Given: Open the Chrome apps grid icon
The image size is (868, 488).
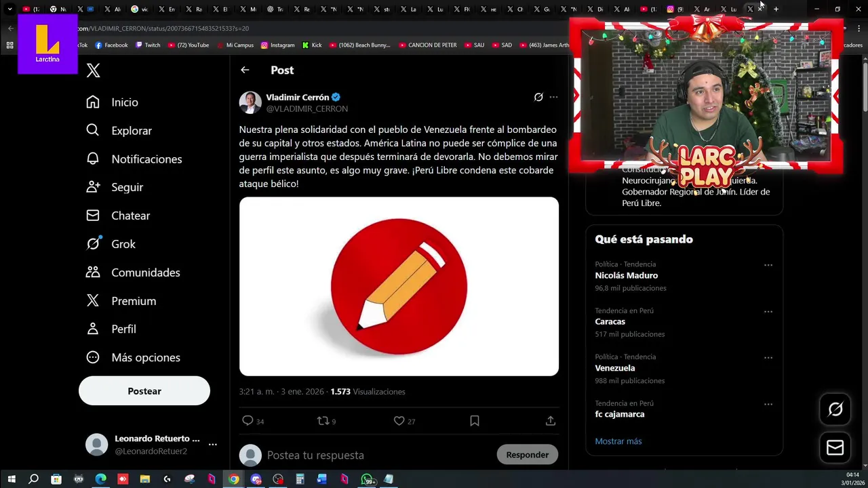Looking at the screenshot, I should click(x=9, y=45).
